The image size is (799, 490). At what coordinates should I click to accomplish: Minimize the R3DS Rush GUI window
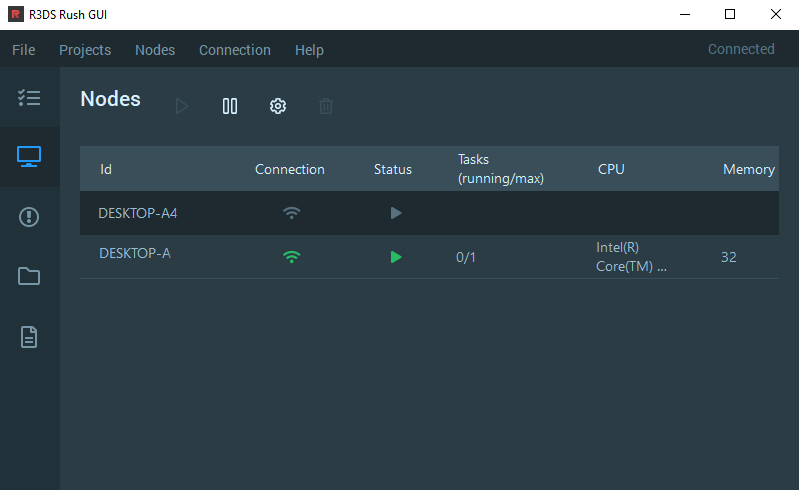[x=685, y=14]
